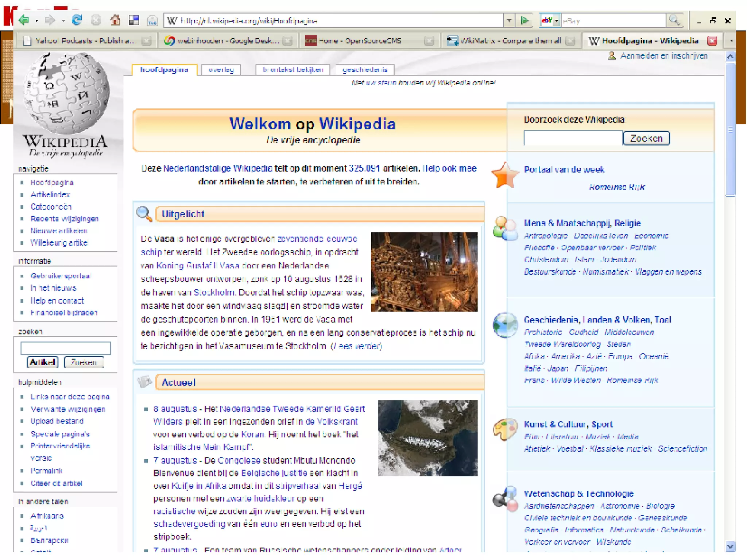Click the green Back arrow button

(24, 20)
